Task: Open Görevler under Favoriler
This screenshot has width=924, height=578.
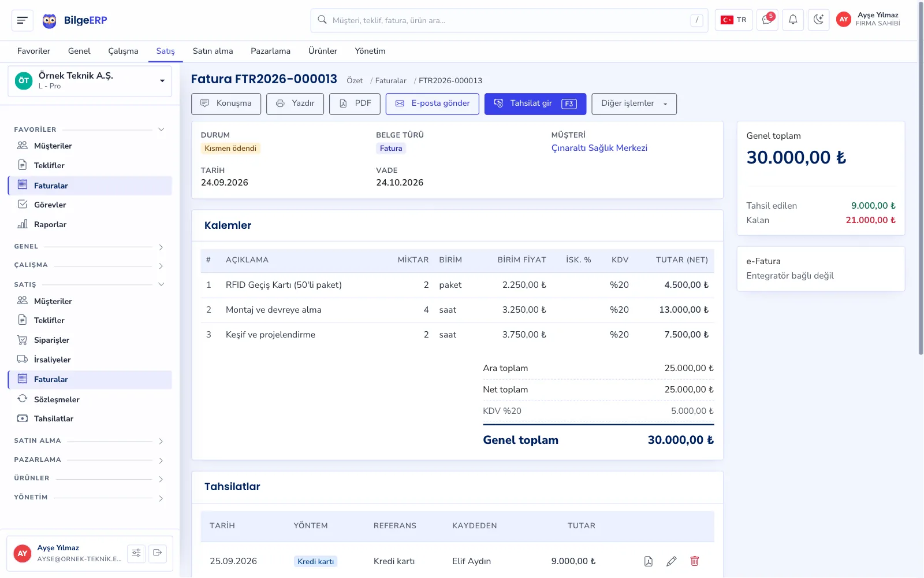Action: click(x=90, y=205)
